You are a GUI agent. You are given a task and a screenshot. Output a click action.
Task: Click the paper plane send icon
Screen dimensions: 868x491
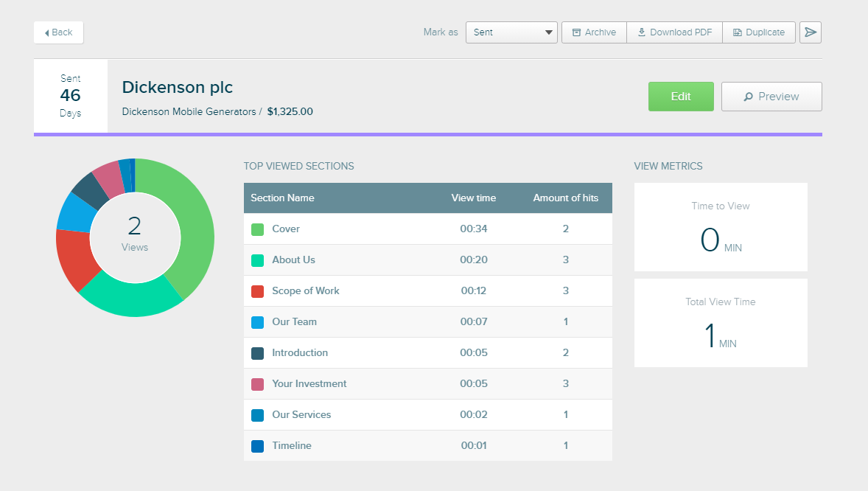point(811,32)
